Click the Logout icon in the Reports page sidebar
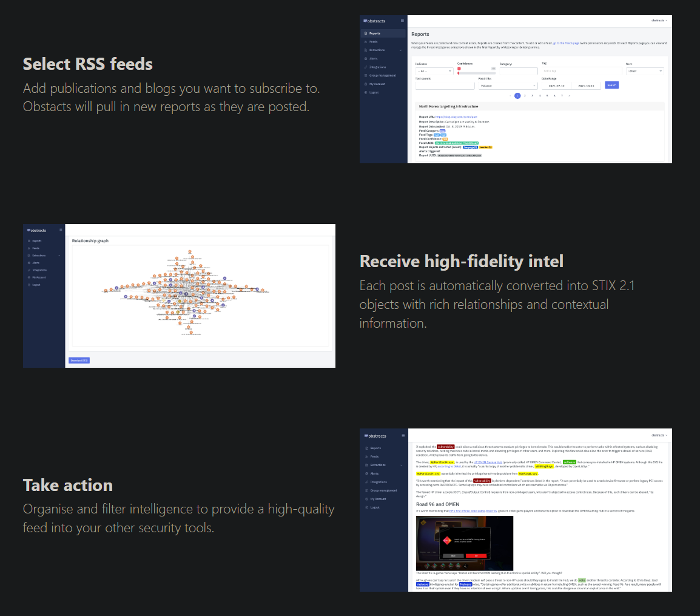Screen dimensions: 700x616 click(x=365, y=92)
